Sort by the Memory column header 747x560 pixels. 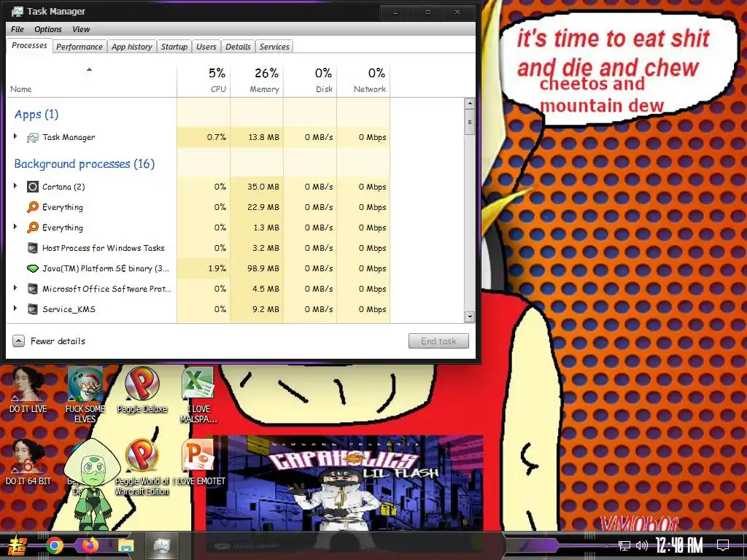257,80
